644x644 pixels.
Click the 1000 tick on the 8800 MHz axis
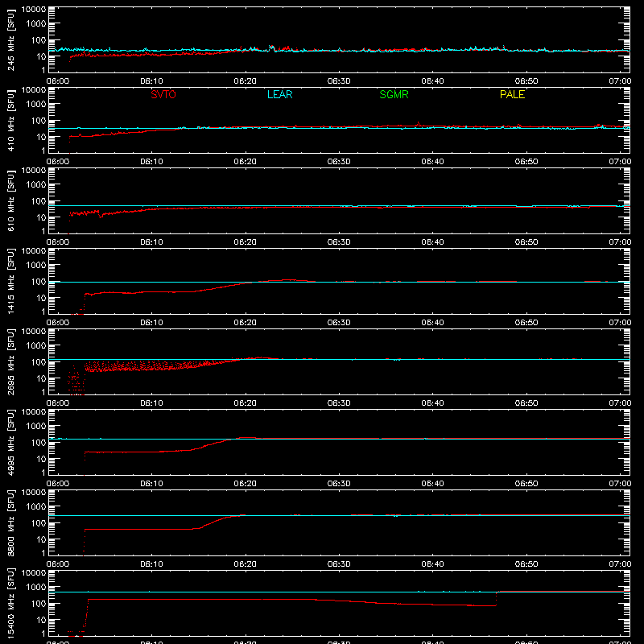tap(36, 507)
